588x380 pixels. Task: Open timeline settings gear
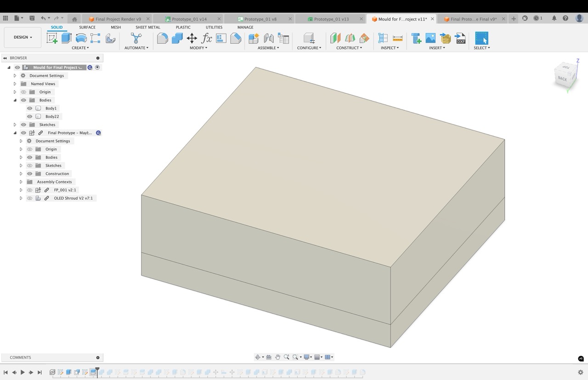[580, 372]
